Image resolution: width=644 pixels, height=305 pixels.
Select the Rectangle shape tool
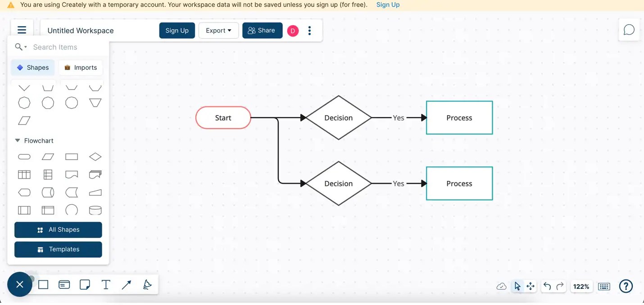tap(43, 284)
